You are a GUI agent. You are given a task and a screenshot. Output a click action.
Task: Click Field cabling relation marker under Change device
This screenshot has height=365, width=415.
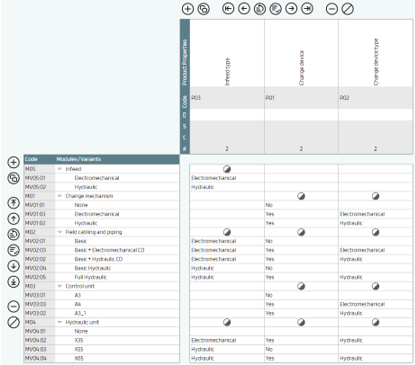tap(301, 232)
